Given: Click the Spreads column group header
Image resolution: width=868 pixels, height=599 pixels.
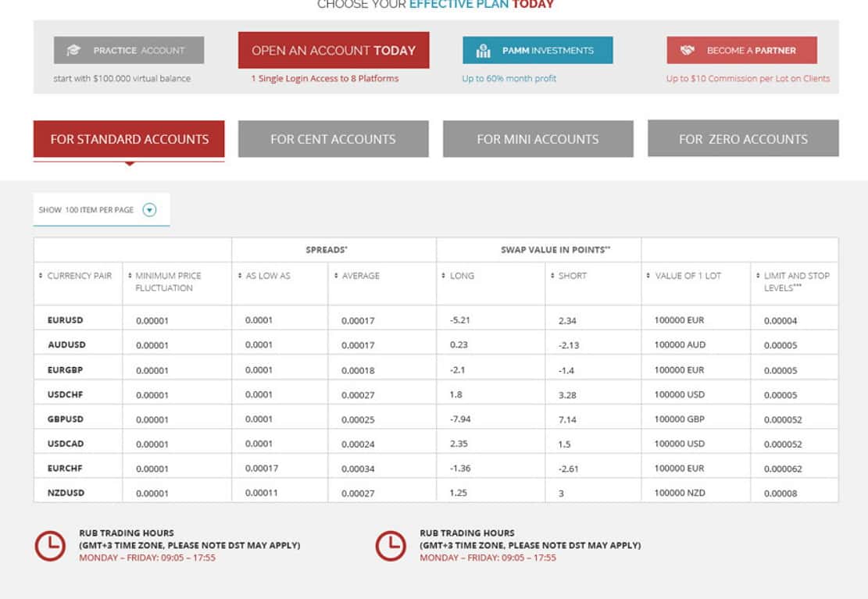Looking at the screenshot, I should pyautogui.click(x=327, y=250).
